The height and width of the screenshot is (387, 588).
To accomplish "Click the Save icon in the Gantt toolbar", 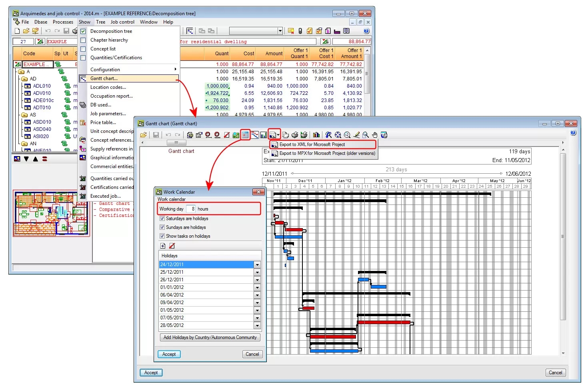I will [x=156, y=135].
